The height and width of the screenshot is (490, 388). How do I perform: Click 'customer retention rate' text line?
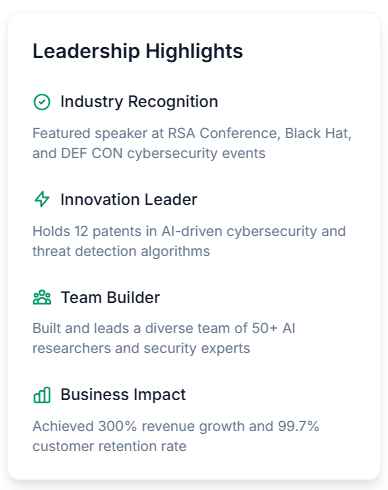click(109, 446)
